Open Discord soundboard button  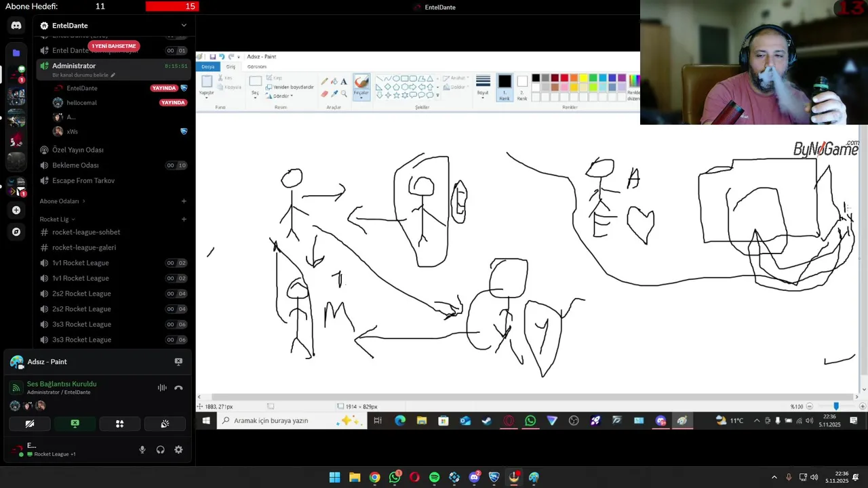tap(165, 424)
